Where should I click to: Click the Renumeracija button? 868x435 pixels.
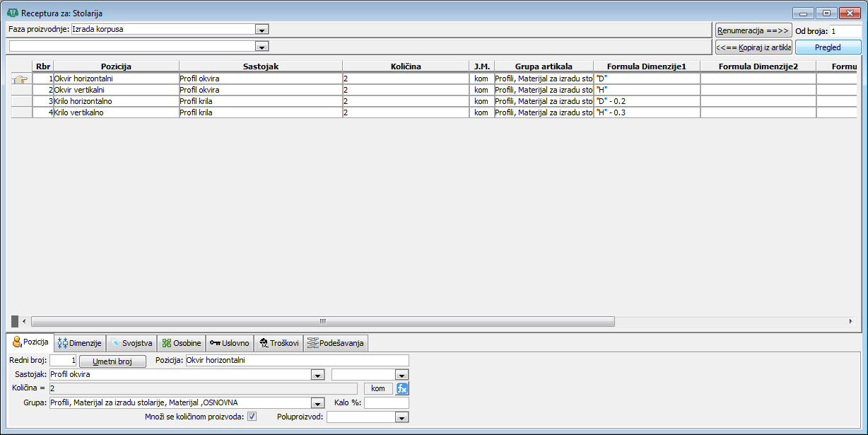coord(753,31)
